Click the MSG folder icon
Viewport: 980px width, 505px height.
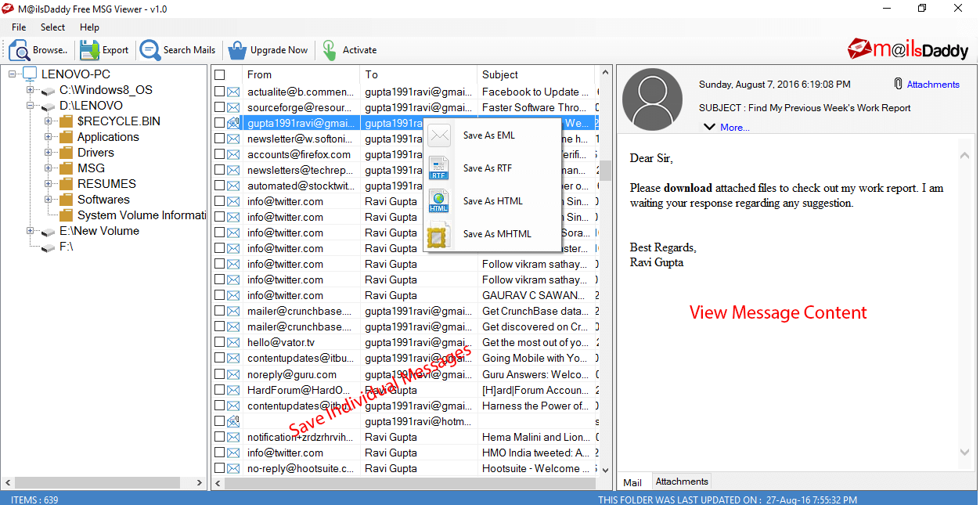(x=66, y=168)
